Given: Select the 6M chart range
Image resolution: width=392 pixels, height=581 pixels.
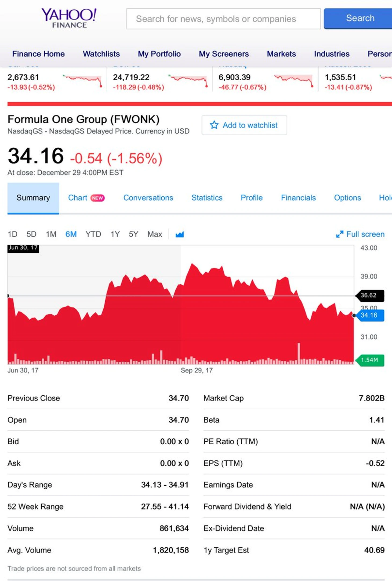Looking at the screenshot, I should [x=71, y=234].
